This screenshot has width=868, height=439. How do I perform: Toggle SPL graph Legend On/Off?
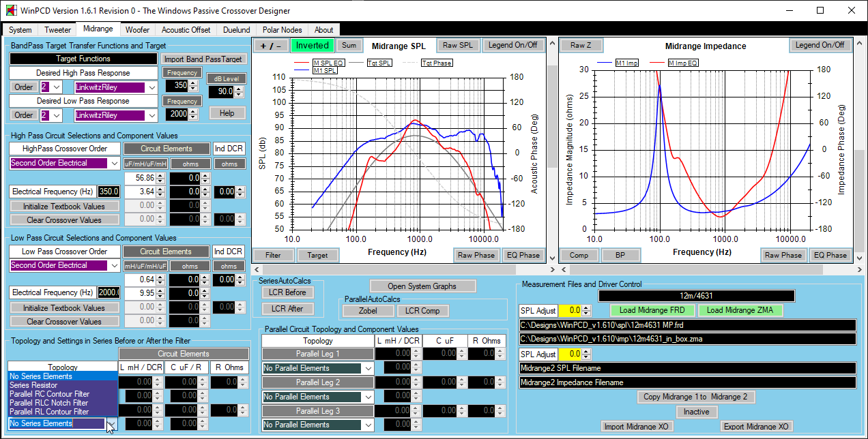[513, 46]
